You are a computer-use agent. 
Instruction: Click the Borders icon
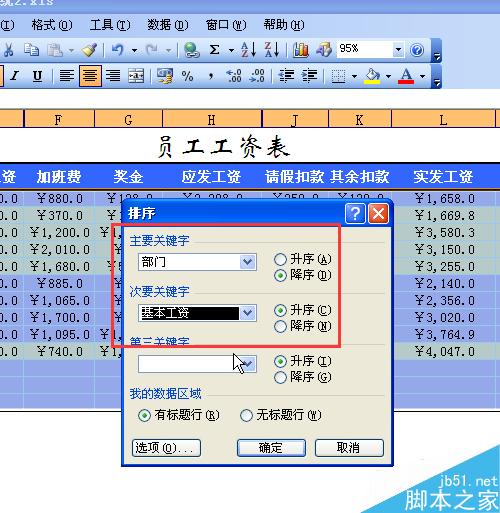[x=339, y=76]
